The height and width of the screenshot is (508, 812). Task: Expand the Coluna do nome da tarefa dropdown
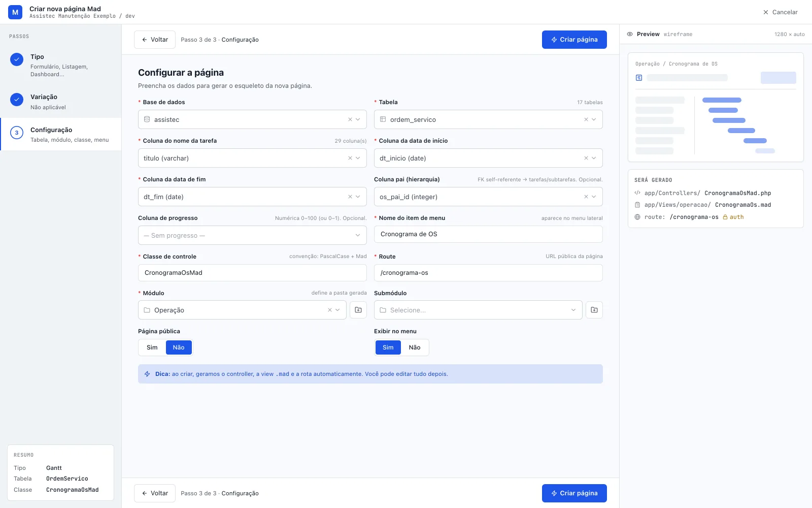coord(358,158)
